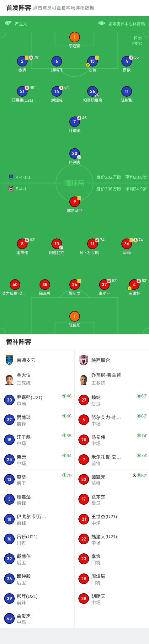Image resolution: width=149 pixels, height=644 pixels.
Task: Open coach 乔瓦尼-弗兰肯 profile photo
Action: click(x=84, y=379)
